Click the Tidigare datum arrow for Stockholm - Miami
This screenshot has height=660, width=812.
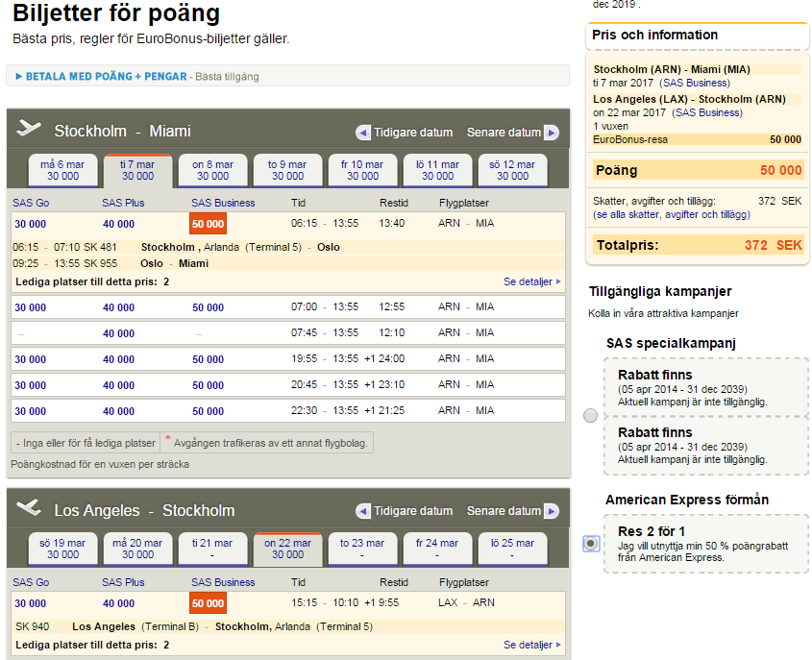coord(363,133)
